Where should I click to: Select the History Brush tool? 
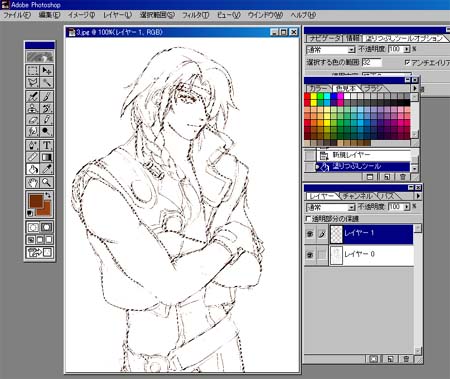(x=46, y=108)
